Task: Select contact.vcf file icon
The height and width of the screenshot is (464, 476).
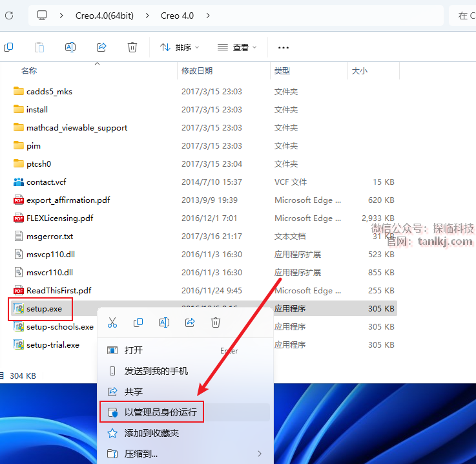Action: click(x=19, y=182)
